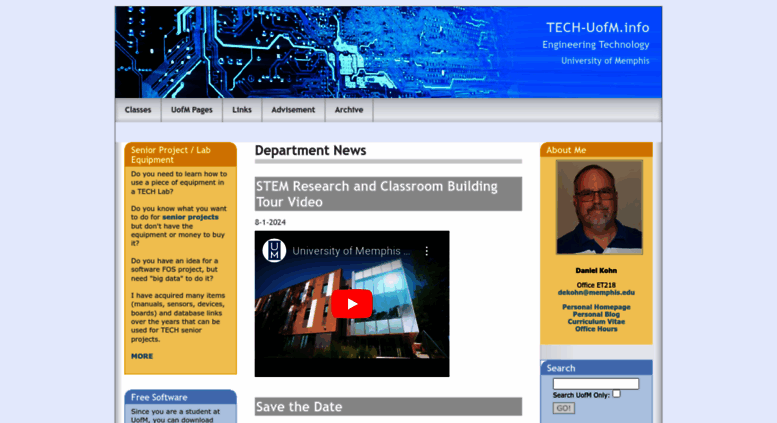This screenshot has width=777, height=423.
Task: Open the University of Memphis video title link
Action: pos(351,251)
